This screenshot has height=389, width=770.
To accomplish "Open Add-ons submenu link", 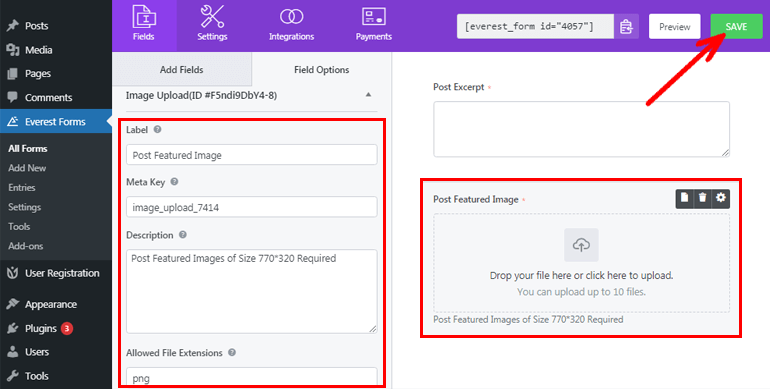I will pos(26,246).
